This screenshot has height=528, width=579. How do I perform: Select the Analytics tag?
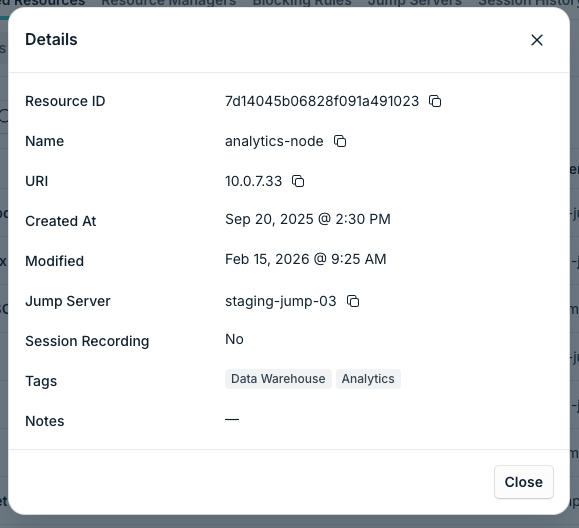coord(368,379)
